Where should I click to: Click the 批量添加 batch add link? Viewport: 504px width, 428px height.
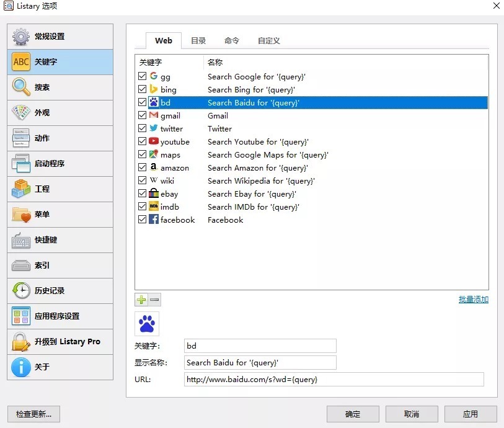pyautogui.click(x=473, y=300)
